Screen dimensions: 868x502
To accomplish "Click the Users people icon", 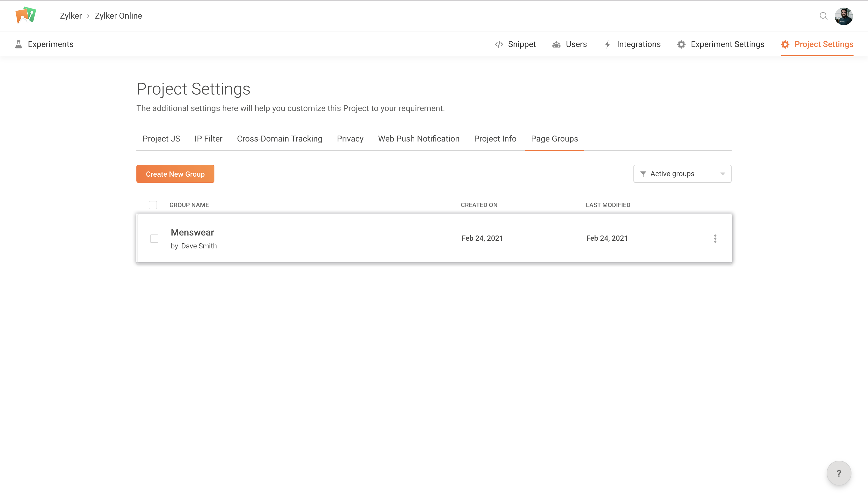I will pos(556,44).
